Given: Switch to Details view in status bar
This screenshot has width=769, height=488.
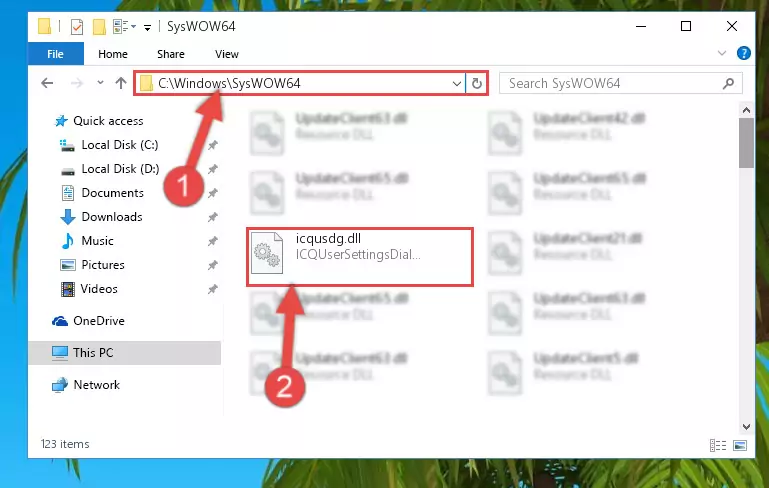Looking at the screenshot, I should click(718, 445).
